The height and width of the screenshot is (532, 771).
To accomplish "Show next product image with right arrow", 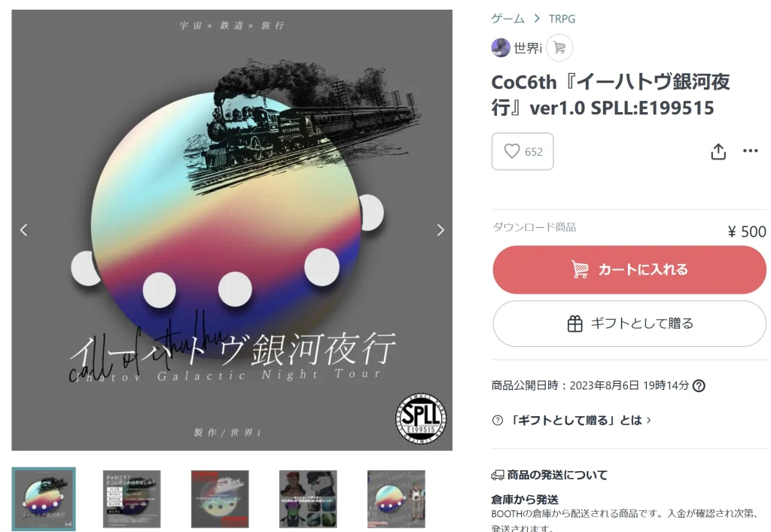I will [440, 230].
